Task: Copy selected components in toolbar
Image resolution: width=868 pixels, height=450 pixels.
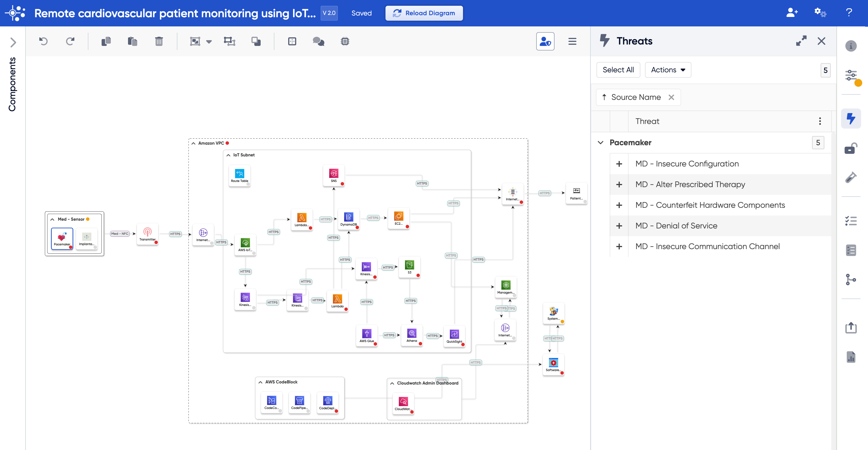Action: coord(106,41)
